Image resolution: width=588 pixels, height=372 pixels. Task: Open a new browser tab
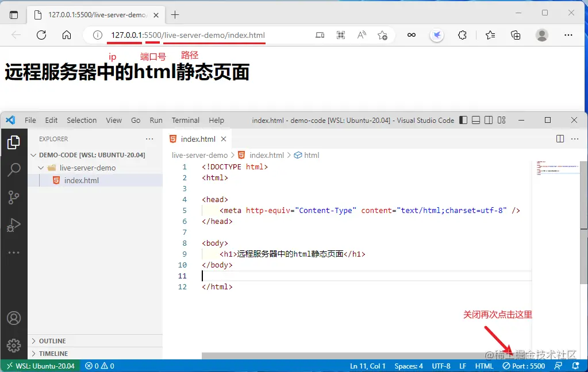175,15
